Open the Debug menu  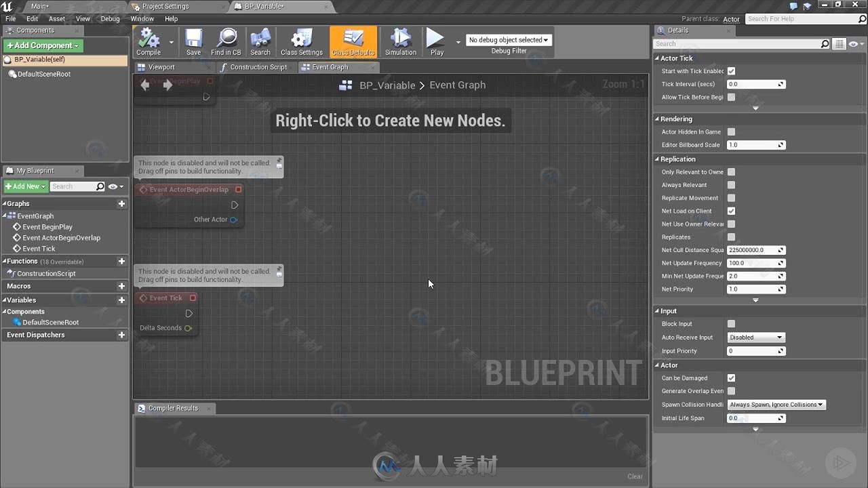tap(110, 19)
